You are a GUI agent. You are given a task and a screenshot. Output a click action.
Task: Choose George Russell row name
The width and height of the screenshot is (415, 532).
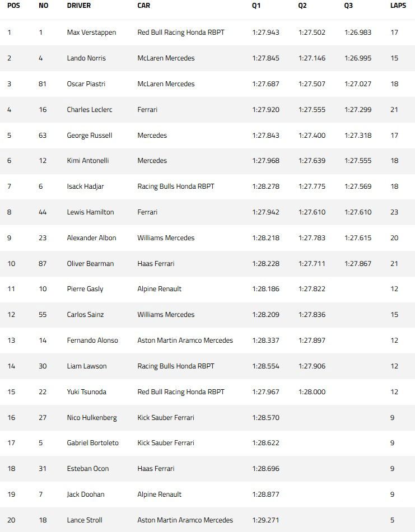click(89, 136)
